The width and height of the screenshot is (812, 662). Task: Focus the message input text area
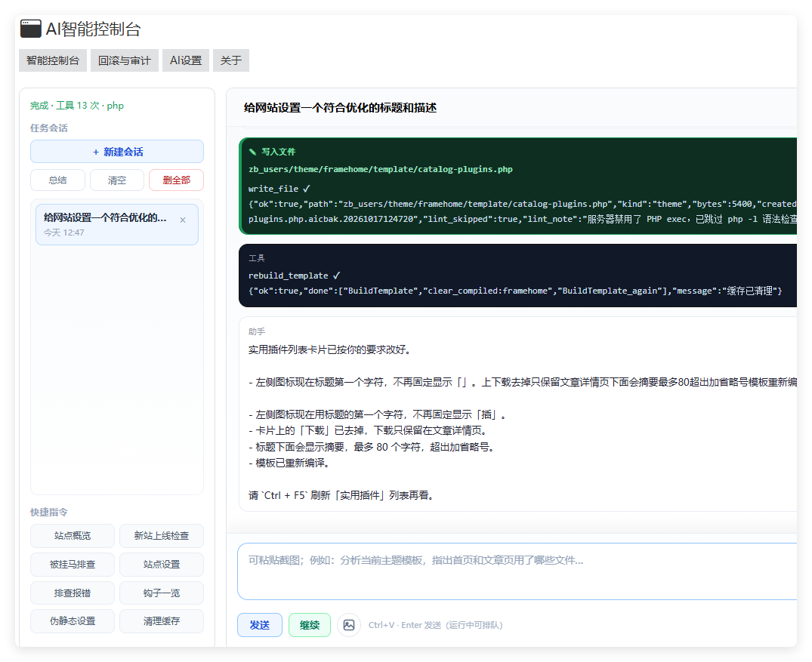coord(517,571)
